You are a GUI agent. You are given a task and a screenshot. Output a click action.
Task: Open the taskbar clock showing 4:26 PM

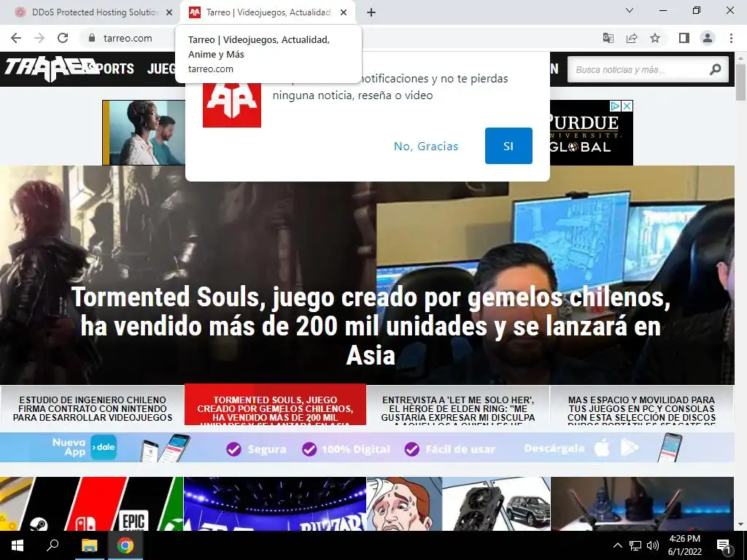[x=684, y=545]
